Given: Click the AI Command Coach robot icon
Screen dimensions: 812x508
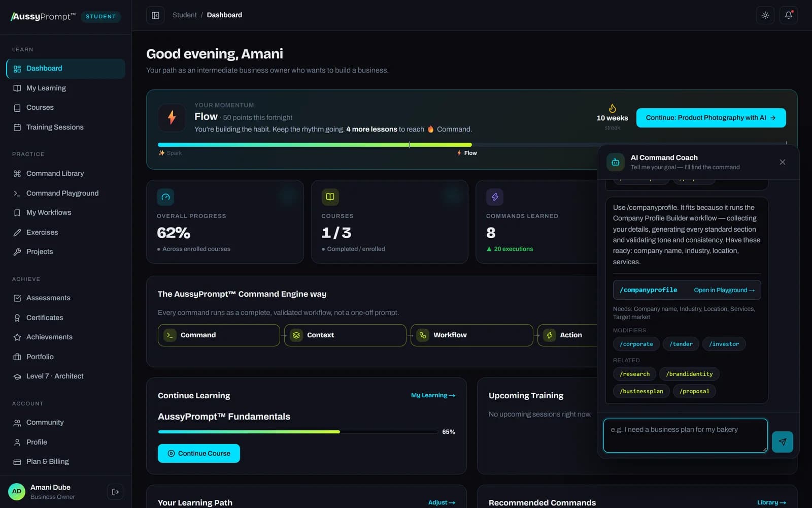Looking at the screenshot, I should pos(616,162).
